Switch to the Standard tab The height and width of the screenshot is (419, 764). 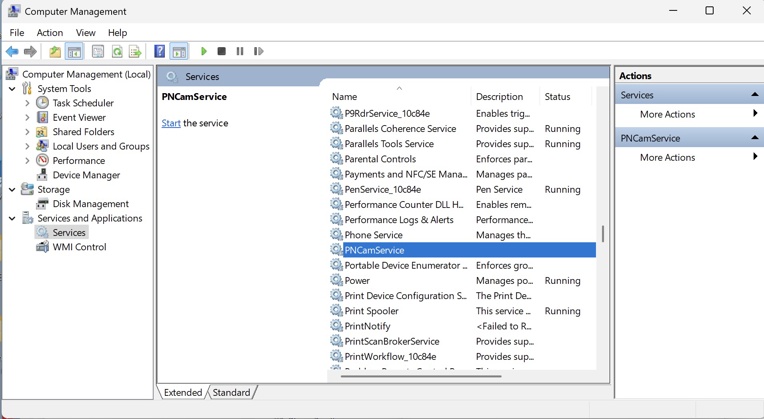(x=231, y=392)
